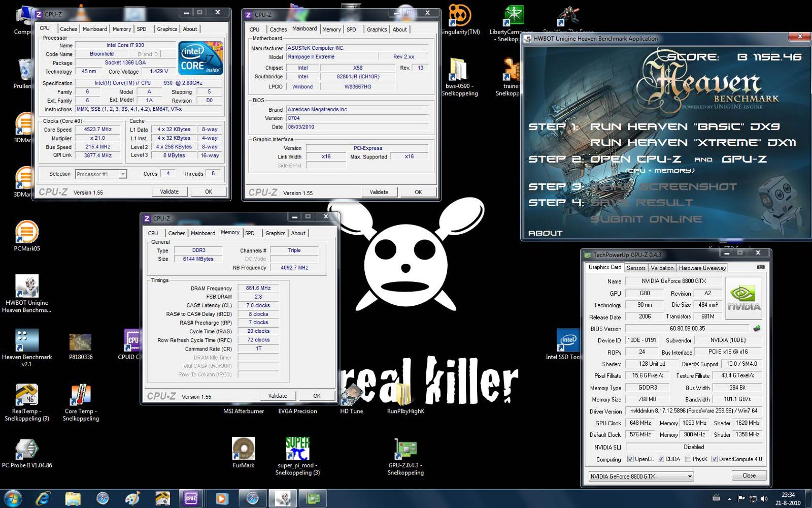812x508 pixels.
Task: Open About tab in the CPU-Z processor window
Action: click(190, 29)
